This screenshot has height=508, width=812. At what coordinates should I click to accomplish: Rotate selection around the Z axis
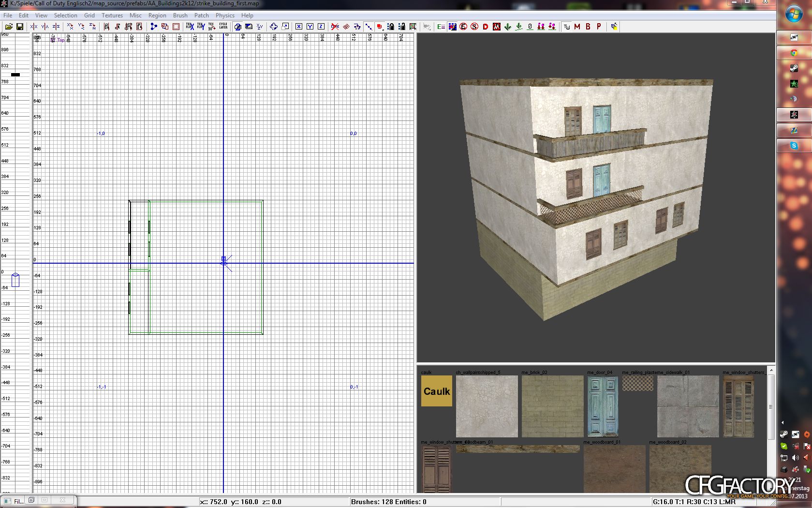tap(92, 27)
